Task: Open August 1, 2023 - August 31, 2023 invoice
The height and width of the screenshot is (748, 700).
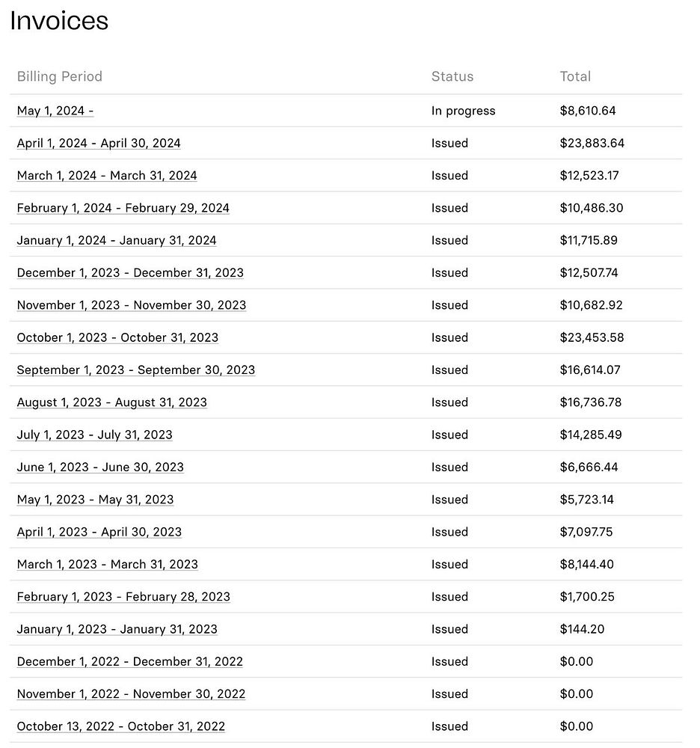Action: [x=111, y=402]
